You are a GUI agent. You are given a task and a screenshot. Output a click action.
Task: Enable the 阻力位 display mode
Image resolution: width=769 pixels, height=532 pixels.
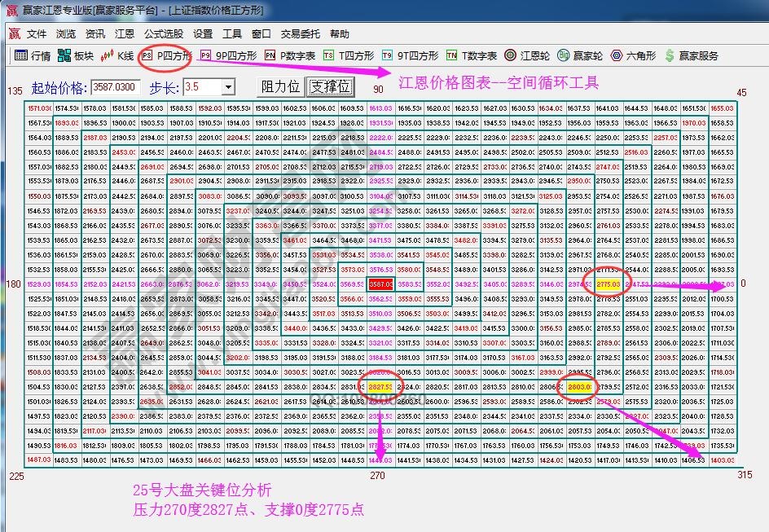click(279, 86)
